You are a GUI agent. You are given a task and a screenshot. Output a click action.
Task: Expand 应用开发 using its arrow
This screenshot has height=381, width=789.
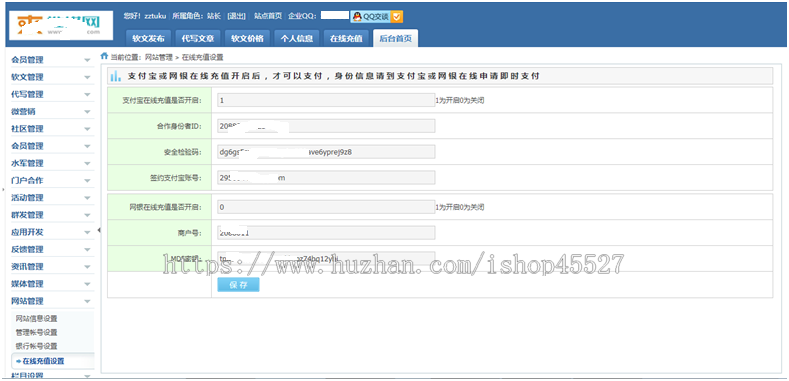click(87, 233)
